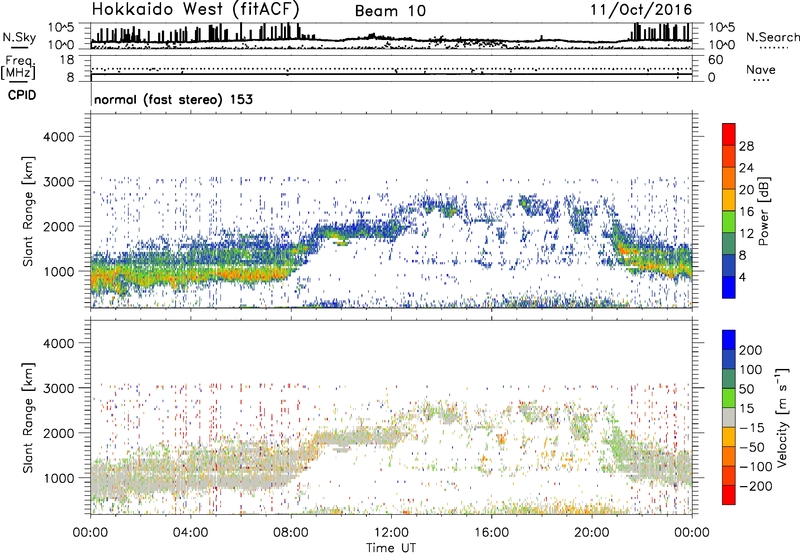Select the '16' power colorbar label
The image size is (800, 554).
coord(746,212)
